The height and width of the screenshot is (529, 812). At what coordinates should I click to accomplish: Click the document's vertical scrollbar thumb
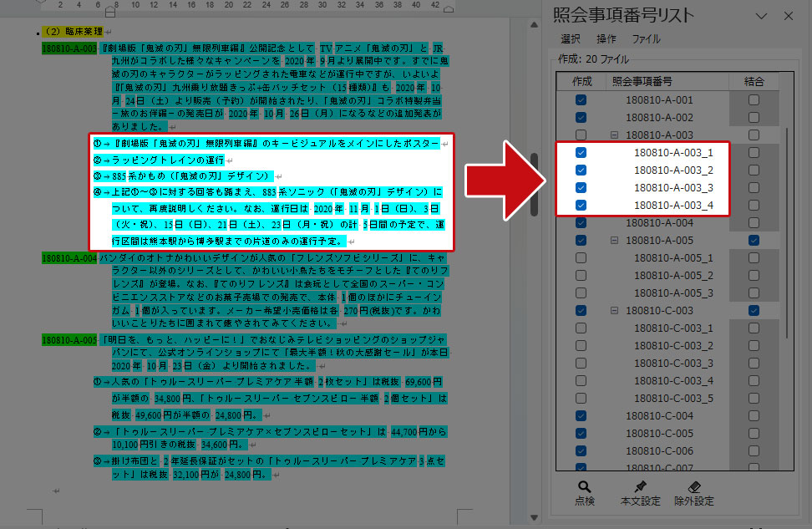tap(535, 184)
